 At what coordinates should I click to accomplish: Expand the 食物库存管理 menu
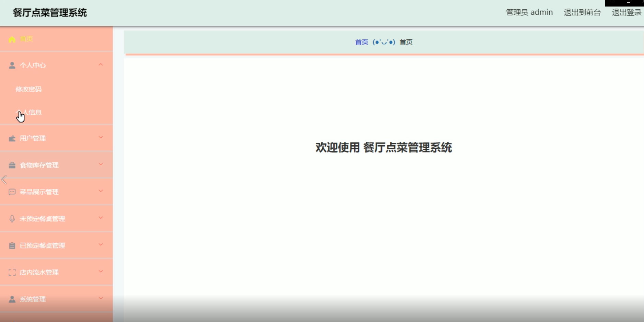coord(101,164)
